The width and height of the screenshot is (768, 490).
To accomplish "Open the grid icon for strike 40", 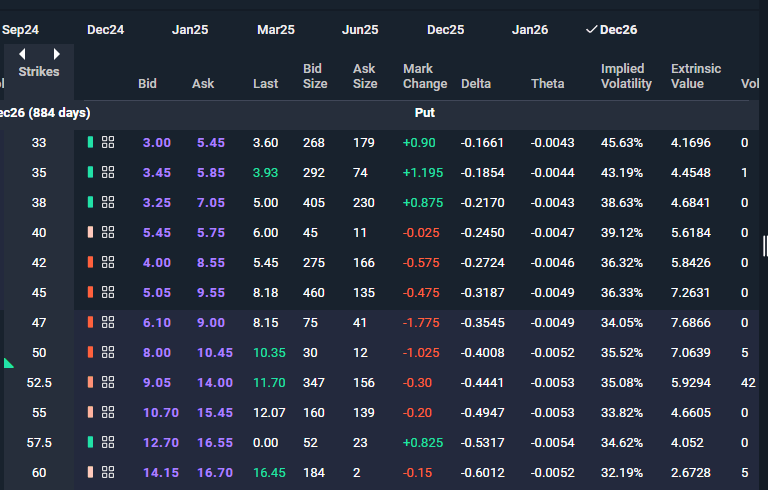I will point(108,233).
